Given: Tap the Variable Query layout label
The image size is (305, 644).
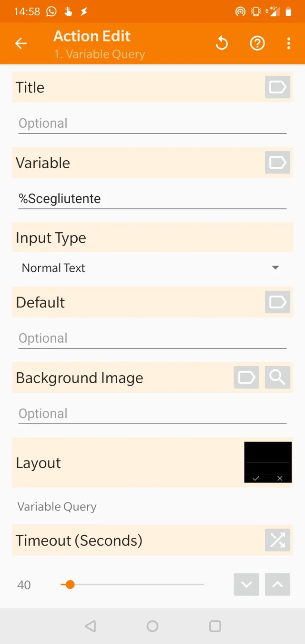Looking at the screenshot, I should pos(57,506).
